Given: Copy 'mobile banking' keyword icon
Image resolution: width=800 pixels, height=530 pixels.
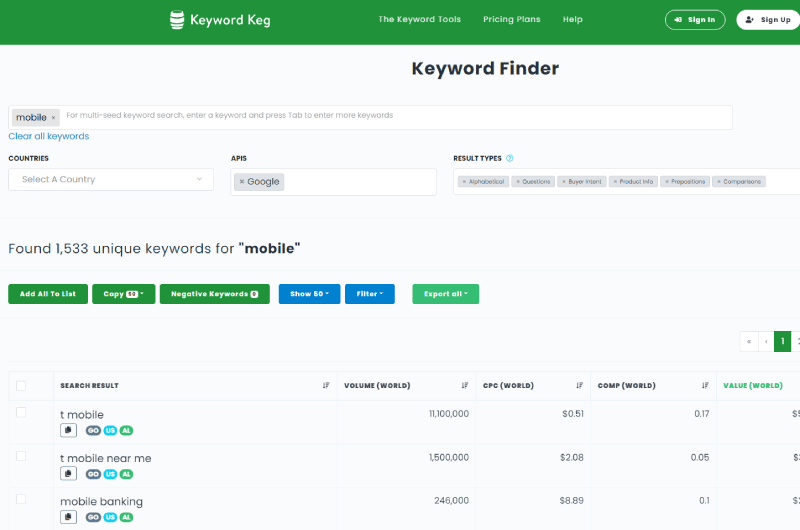Looking at the screenshot, I should [68, 517].
